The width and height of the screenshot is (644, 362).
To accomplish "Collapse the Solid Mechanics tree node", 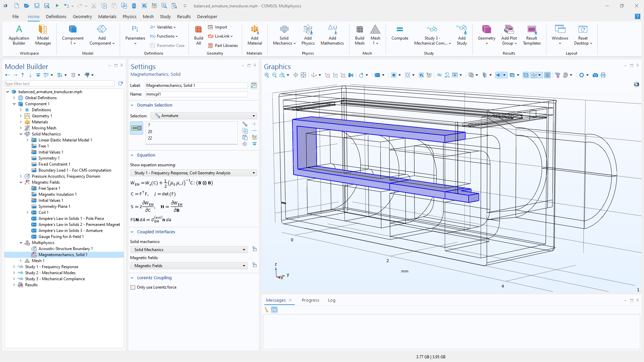I will pos(21,134).
